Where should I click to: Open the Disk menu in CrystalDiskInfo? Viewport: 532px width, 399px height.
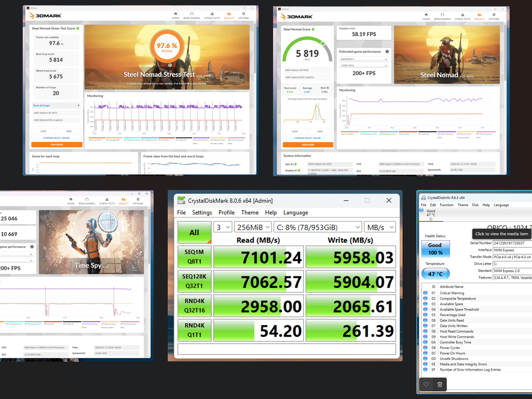point(475,205)
